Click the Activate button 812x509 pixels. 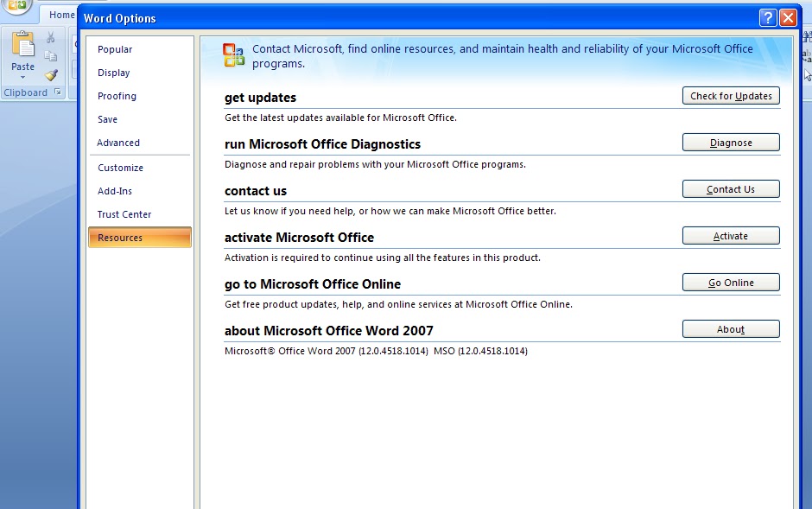[731, 236]
